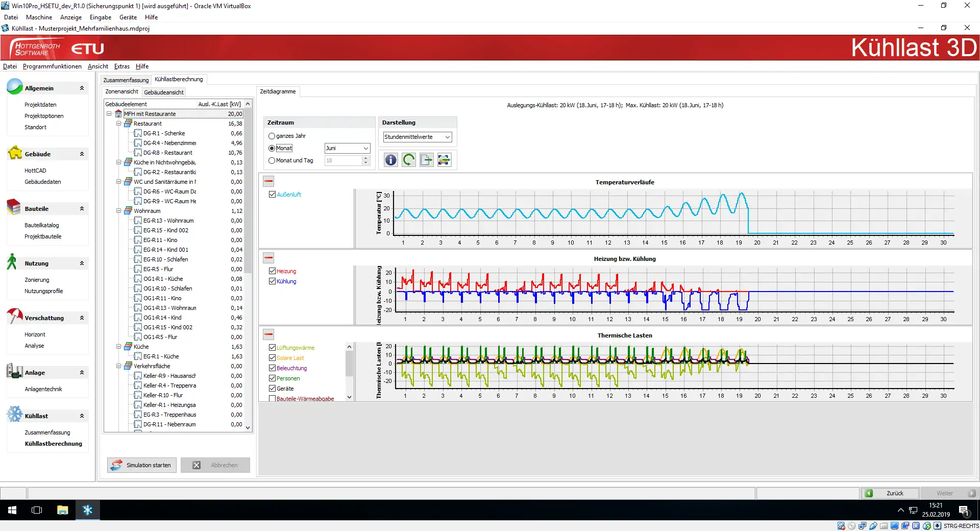980x531 pixels.
Task: Click the Verschattung umbrella sidebar icon
Action: coord(15,317)
